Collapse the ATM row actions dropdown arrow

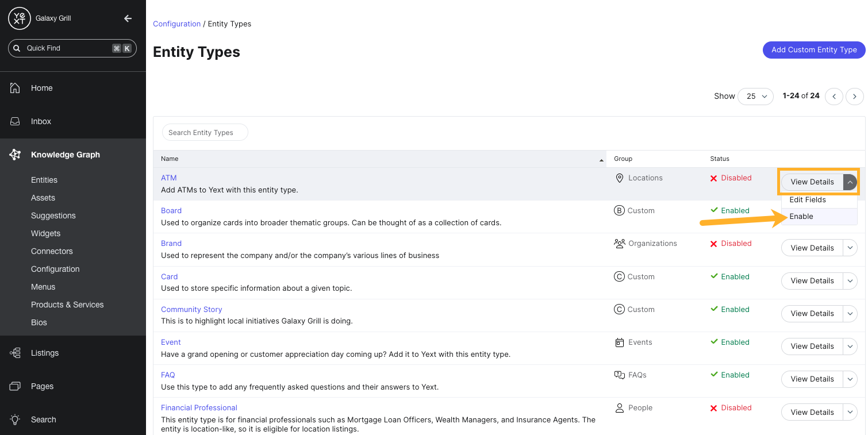(850, 182)
